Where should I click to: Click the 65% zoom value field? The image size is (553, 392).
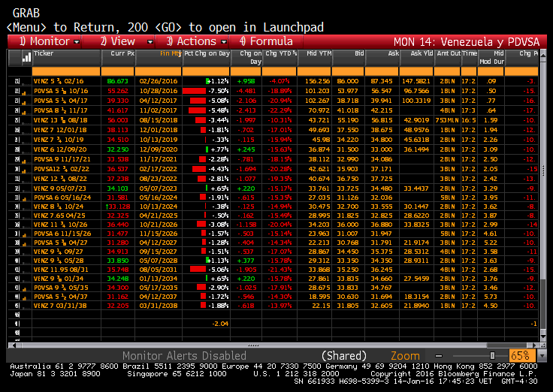pos(524,356)
